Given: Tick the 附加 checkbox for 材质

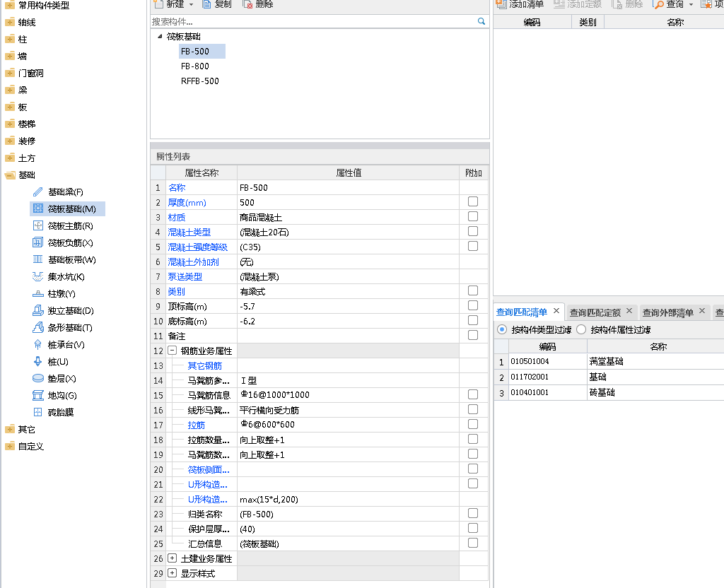Looking at the screenshot, I should (x=473, y=216).
